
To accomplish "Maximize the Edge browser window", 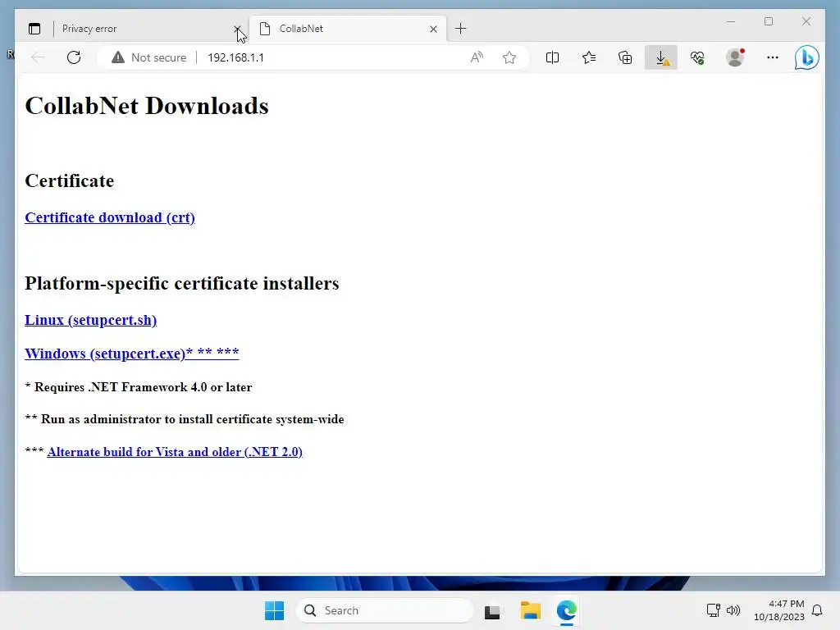I will point(768,21).
